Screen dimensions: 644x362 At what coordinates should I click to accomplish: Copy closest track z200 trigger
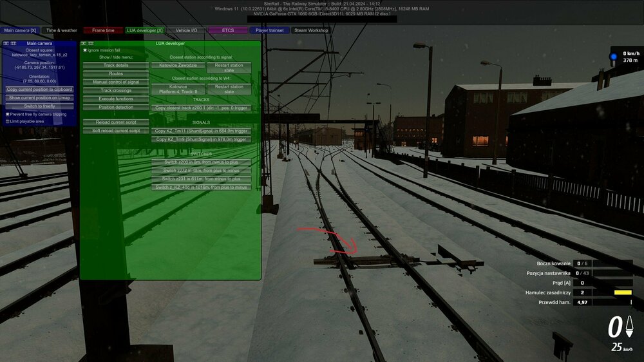(x=201, y=108)
